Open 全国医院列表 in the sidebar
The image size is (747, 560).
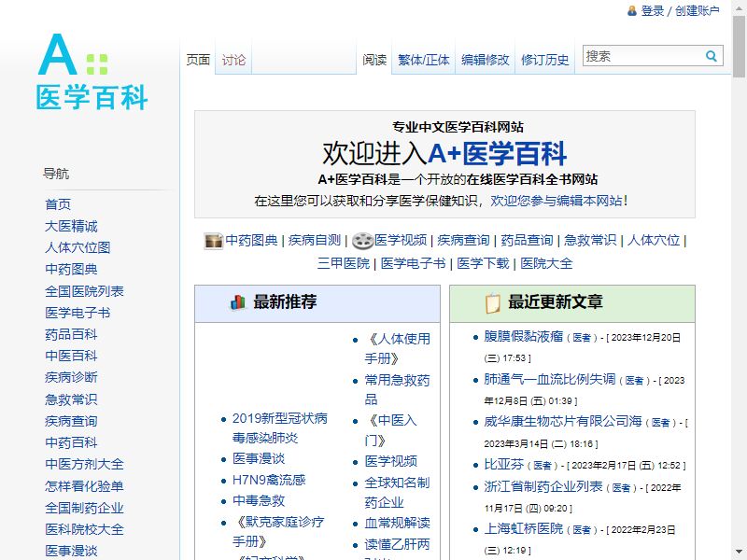[x=84, y=291]
